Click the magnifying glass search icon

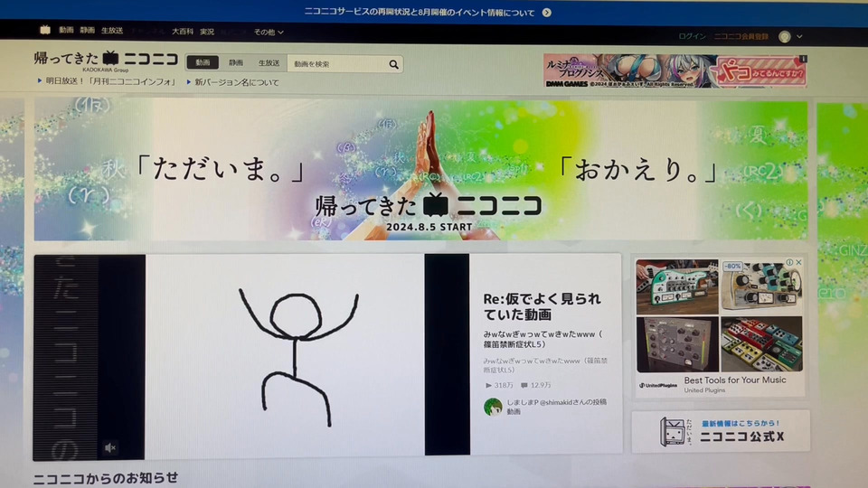tap(393, 65)
